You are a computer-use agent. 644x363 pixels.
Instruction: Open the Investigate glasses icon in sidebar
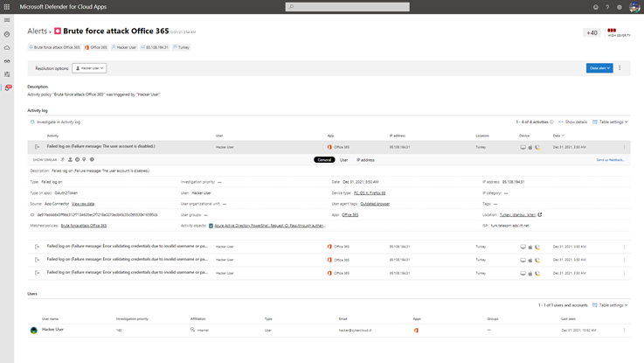coord(7,61)
